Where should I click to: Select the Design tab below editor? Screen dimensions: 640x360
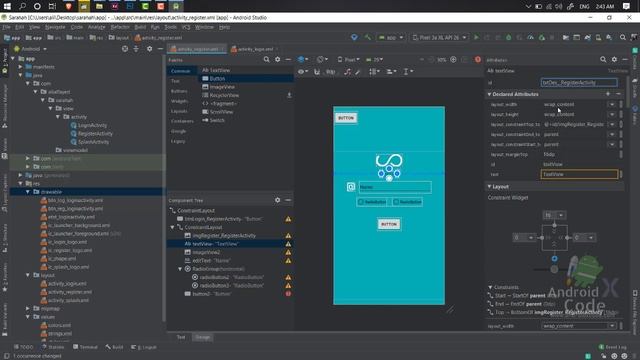coord(203,337)
